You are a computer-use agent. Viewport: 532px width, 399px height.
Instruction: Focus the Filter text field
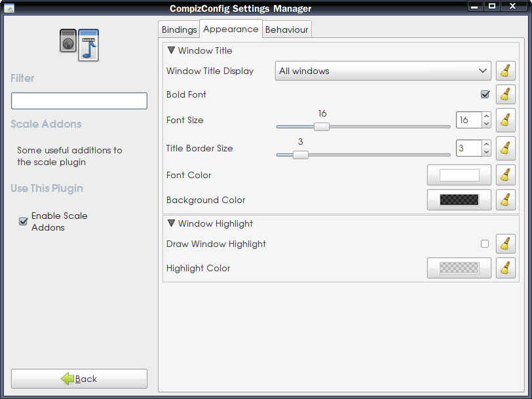click(79, 101)
